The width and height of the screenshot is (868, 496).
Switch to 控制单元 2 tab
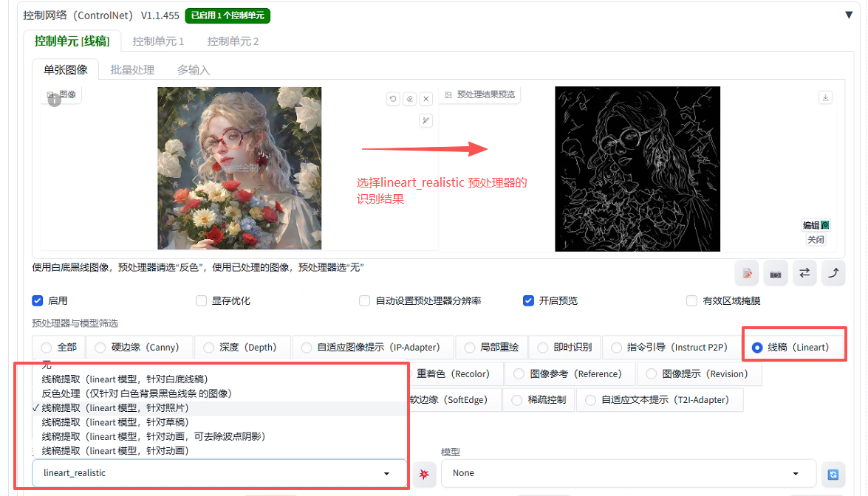(233, 41)
